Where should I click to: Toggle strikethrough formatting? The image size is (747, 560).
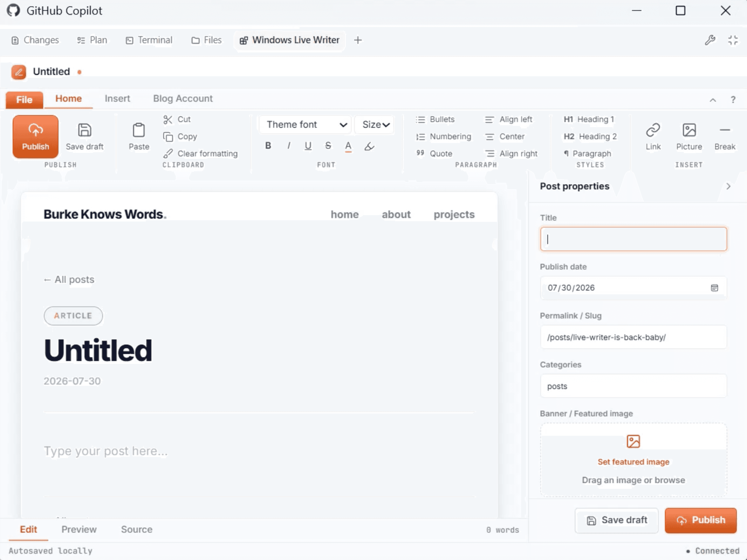pyautogui.click(x=328, y=146)
